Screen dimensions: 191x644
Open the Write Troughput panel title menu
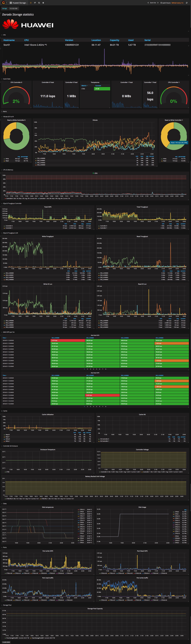click(48, 236)
